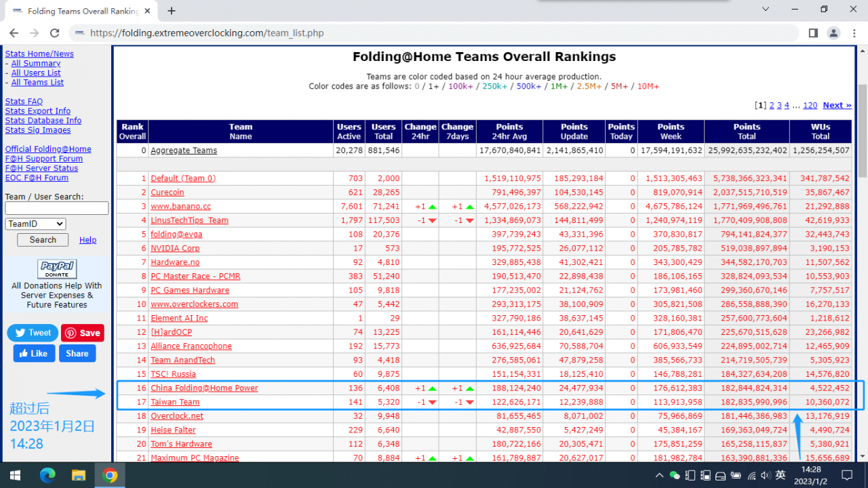Open the taskbar clock and date
This screenshot has width=868, height=488.
click(x=812, y=475)
